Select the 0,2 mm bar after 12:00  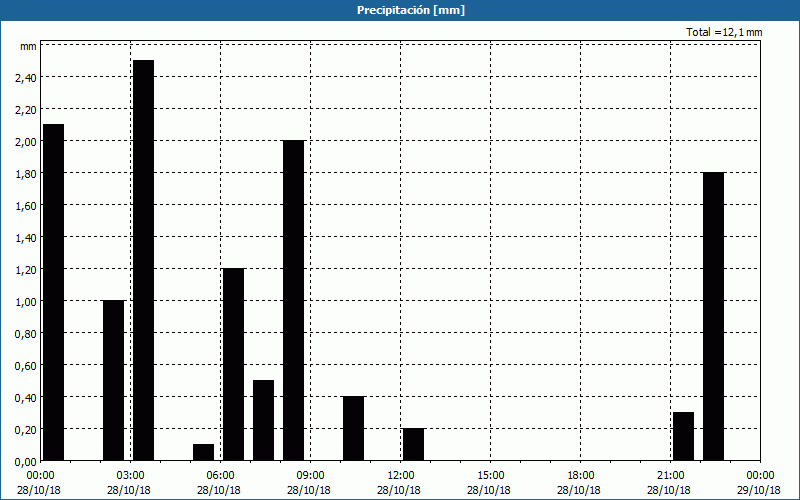click(x=413, y=444)
